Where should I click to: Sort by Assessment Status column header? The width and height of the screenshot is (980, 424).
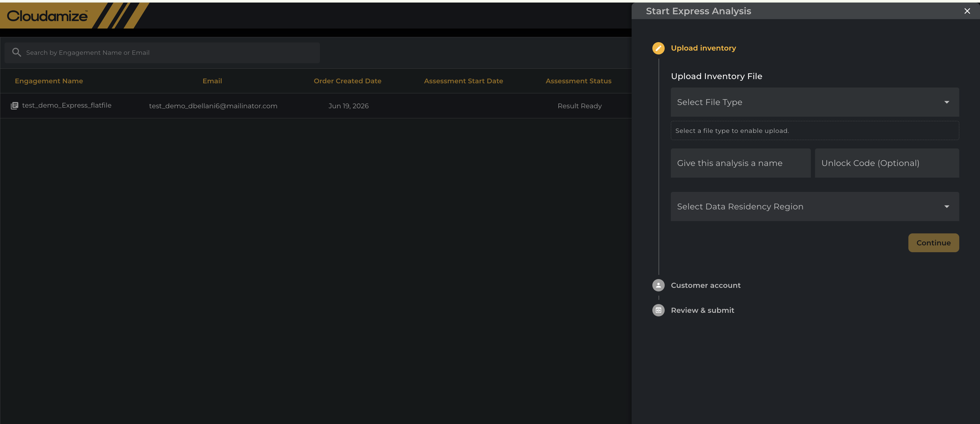click(578, 81)
